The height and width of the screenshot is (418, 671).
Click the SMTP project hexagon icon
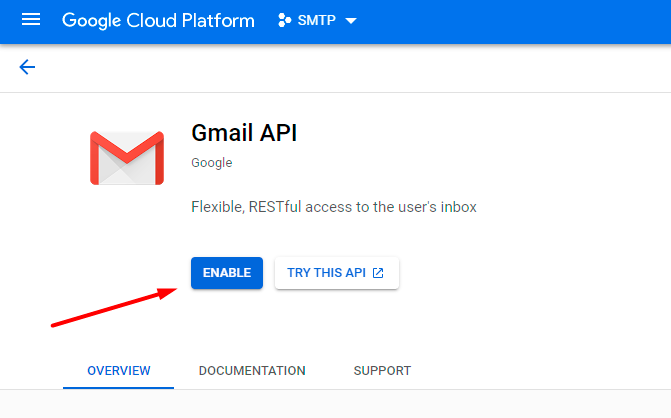[x=284, y=21]
